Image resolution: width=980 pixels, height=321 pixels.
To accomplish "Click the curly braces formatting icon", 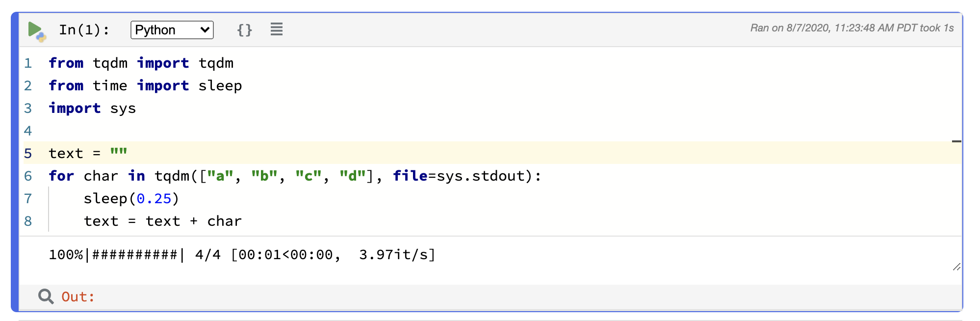I will click(245, 29).
